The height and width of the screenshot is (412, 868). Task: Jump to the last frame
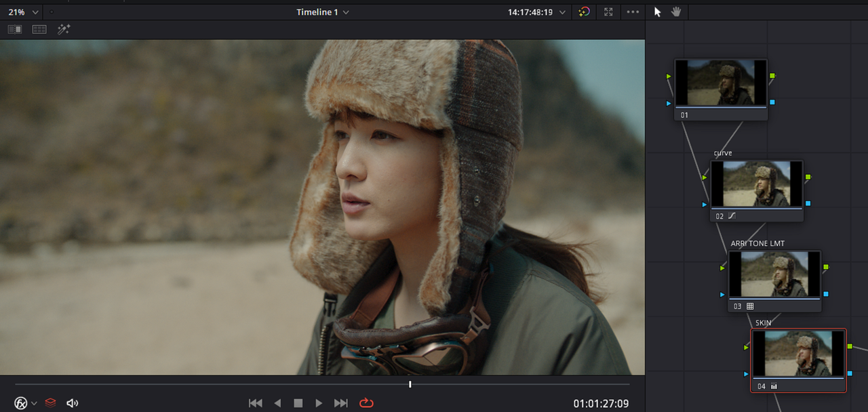pyautogui.click(x=341, y=403)
